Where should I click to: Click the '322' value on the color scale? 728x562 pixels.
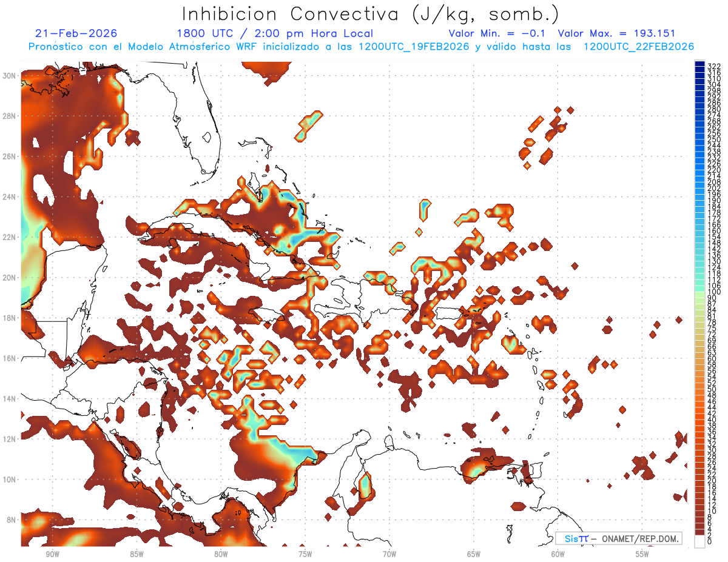coord(713,66)
